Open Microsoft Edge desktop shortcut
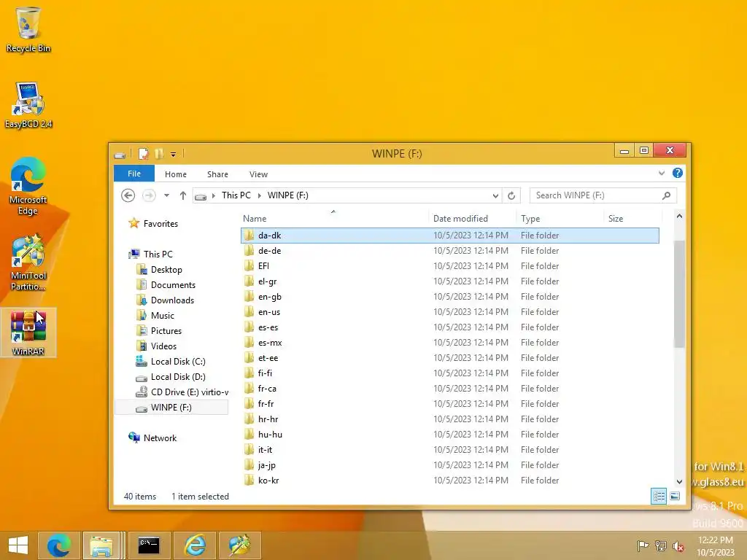747x560 pixels. click(28, 186)
